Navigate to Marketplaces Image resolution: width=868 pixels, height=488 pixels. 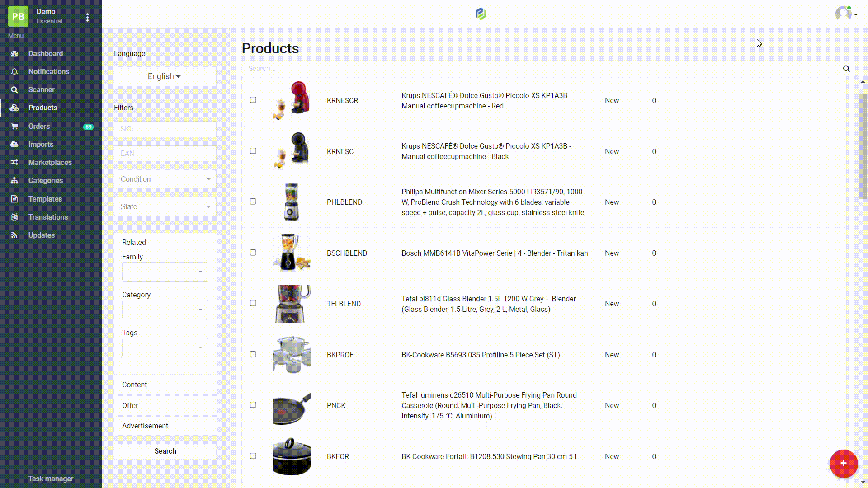click(x=50, y=163)
